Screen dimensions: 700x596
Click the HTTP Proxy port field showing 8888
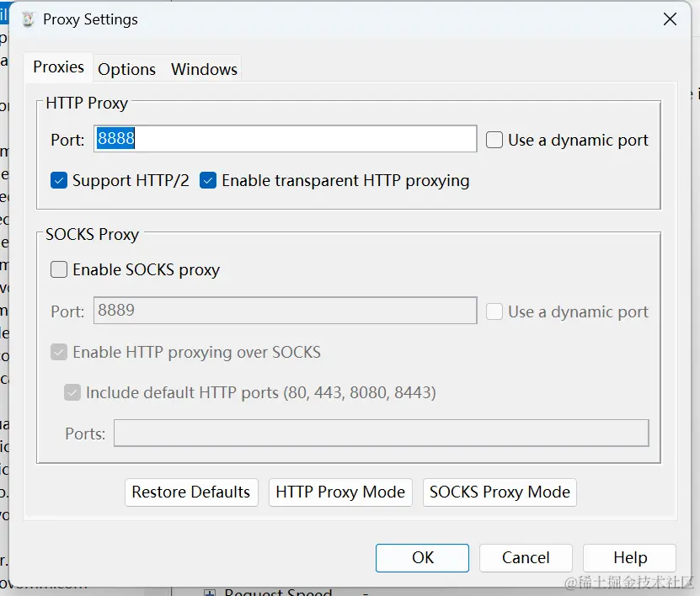(286, 139)
